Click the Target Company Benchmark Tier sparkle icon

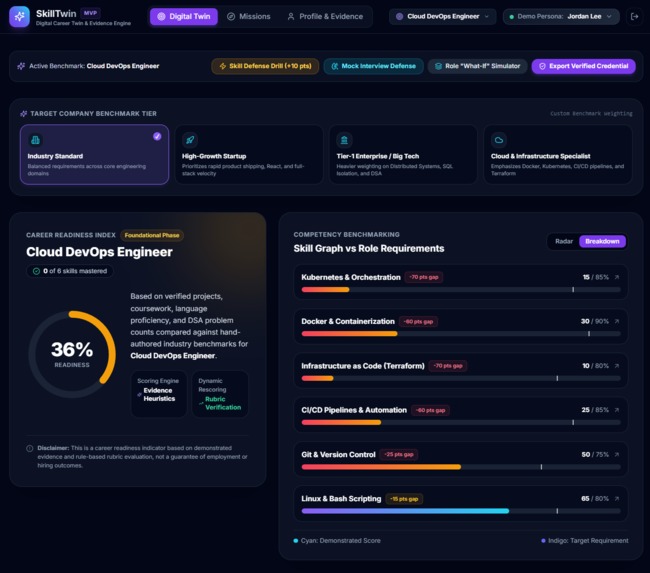[x=24, y=114]
